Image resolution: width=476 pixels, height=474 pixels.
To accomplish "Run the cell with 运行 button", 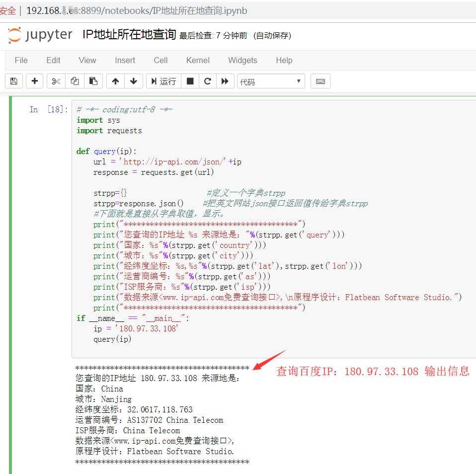I will [x=163, y=81].
